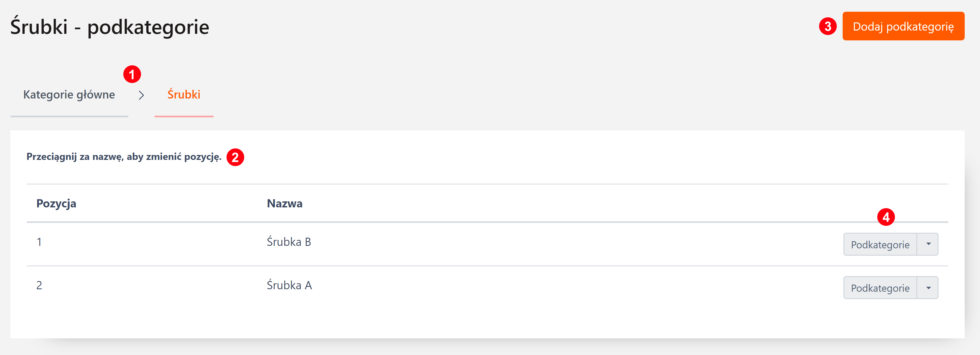Click the Pozycja column header
The height and width of the screenshot is (355, 980).
click(56, 203)
